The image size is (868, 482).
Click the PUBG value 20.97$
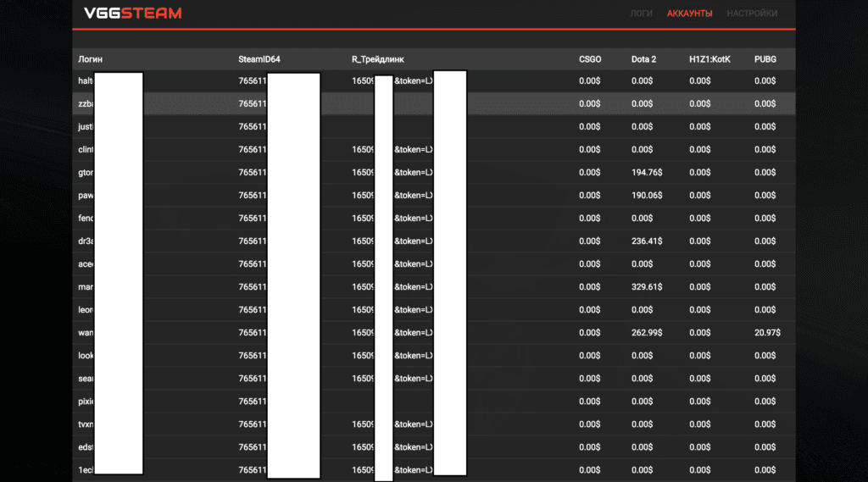tap(767, 333)
